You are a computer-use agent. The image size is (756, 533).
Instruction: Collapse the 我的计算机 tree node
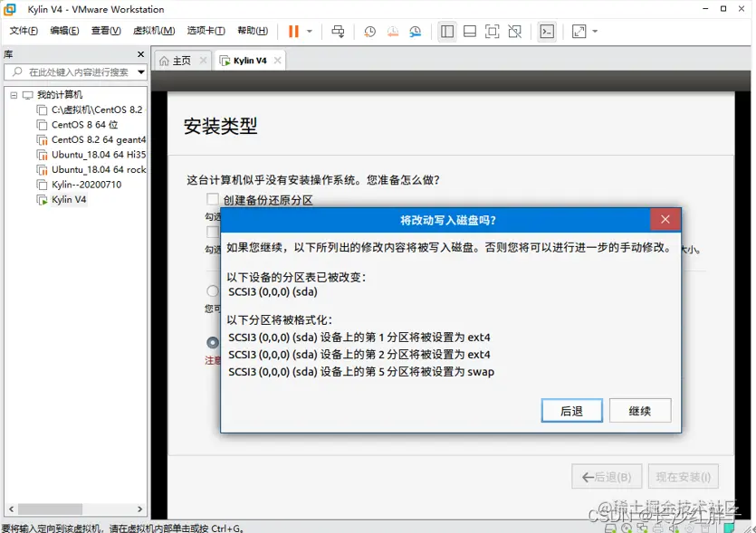(x=14, y=93)
